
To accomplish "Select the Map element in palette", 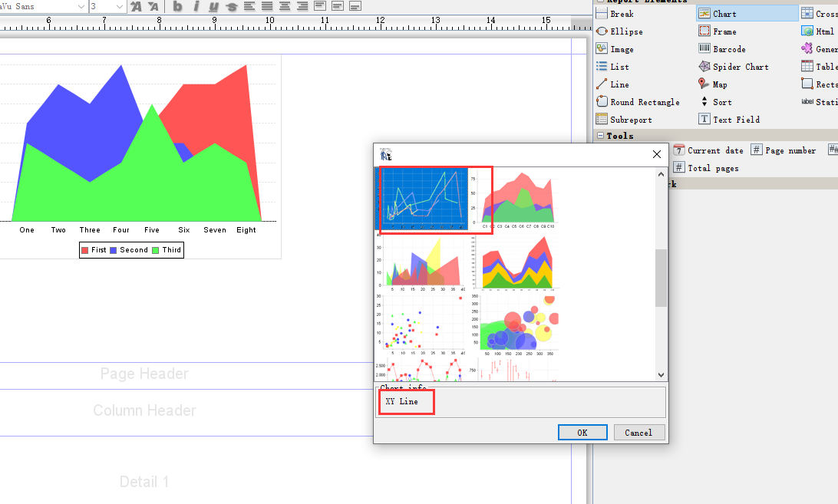I will 713,84.
